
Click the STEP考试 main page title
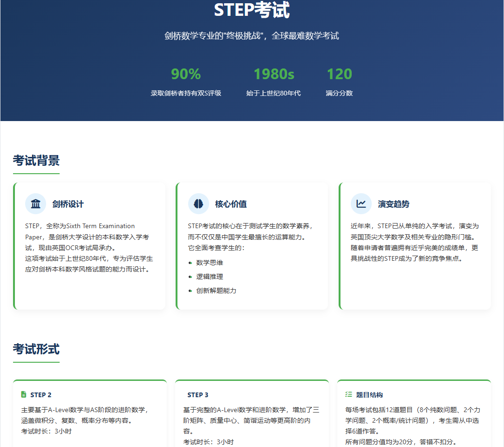pyautogui.click(x=252, y=10)
